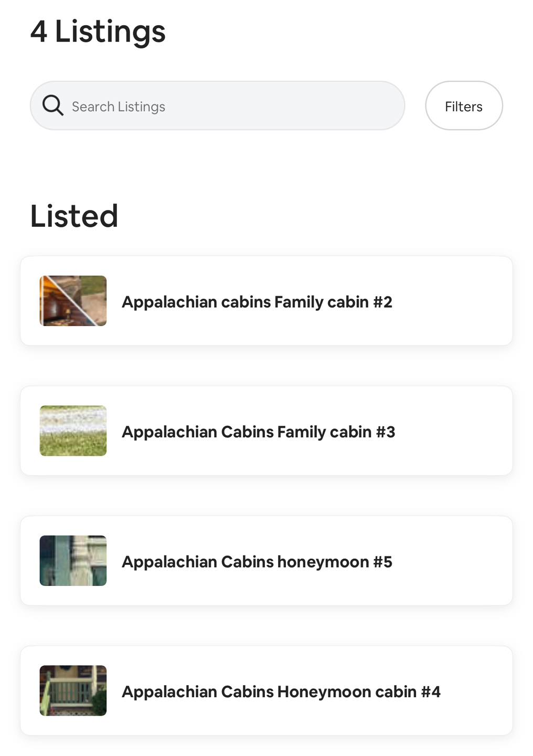Click the 'Listed' section heading

(74, 216)
